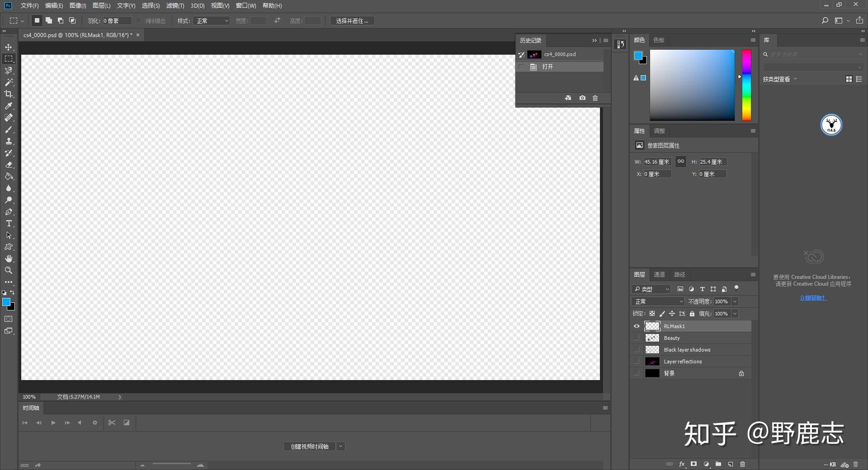Image resolution: width=868 pixels, height=470 pixels.
Task: Open the 滤镜 (Filter) menu
Action: click(175, 5)
